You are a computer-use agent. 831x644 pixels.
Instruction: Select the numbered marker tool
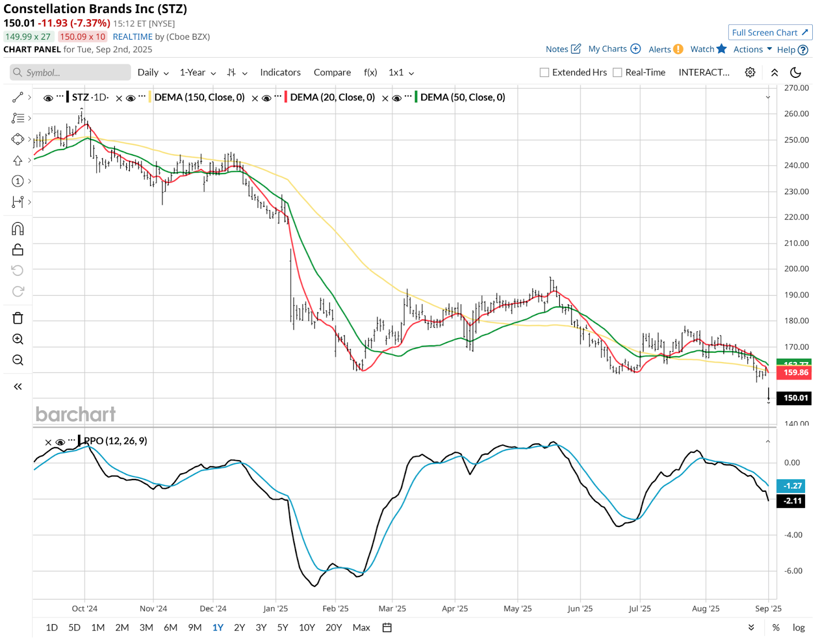18,181
